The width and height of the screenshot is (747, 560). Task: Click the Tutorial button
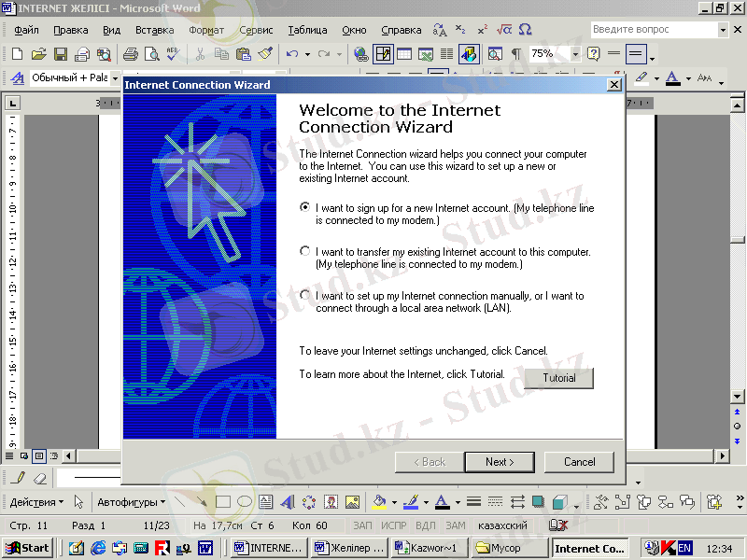[558, 378]
